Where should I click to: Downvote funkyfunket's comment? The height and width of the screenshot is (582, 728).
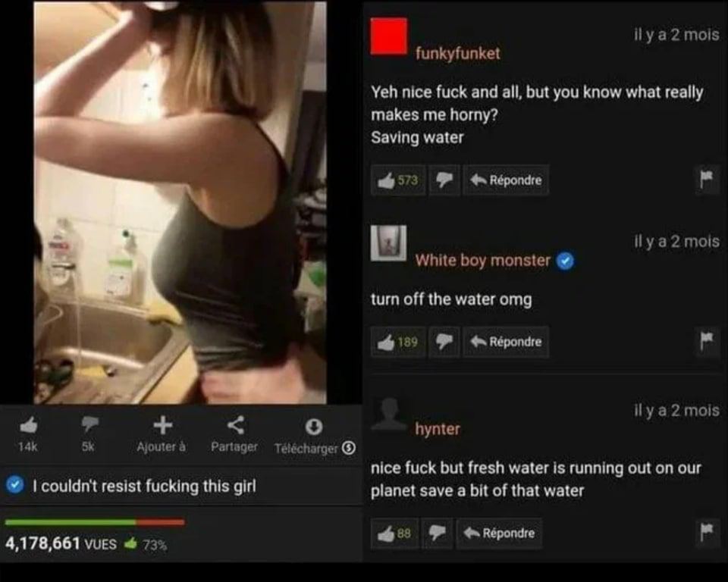pyautogui.click(x=444, y=180)
